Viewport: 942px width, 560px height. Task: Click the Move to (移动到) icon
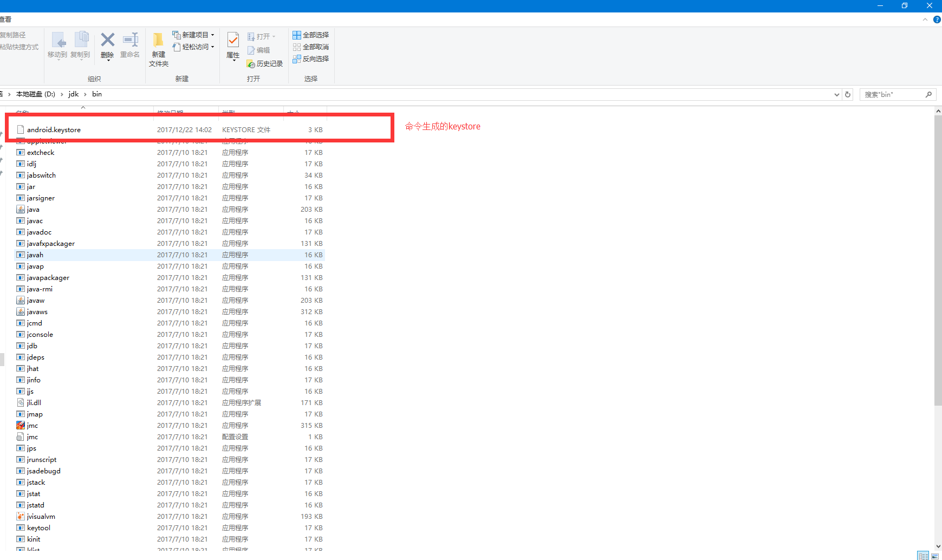(x=58, y=40)
